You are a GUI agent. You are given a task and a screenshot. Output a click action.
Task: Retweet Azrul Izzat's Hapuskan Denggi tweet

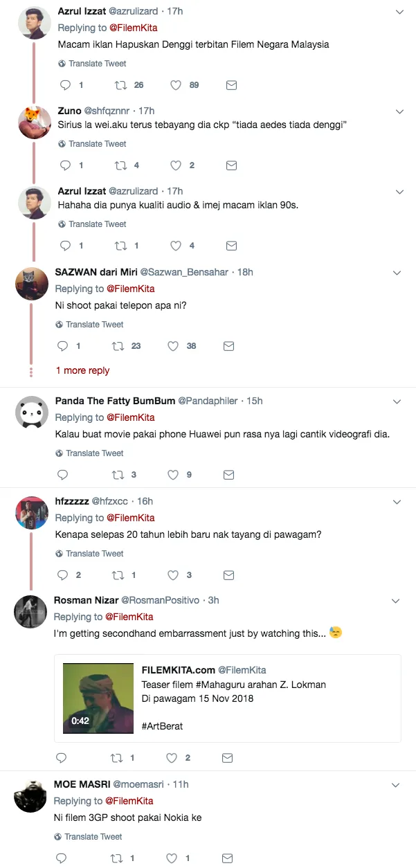120,85
